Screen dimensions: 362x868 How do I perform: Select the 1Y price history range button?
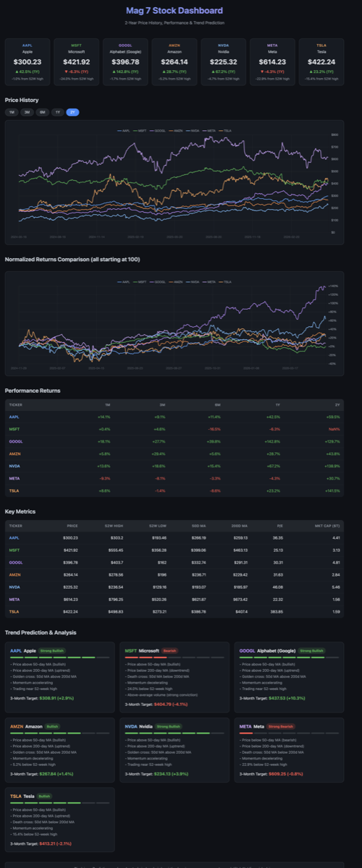(57, 112)
